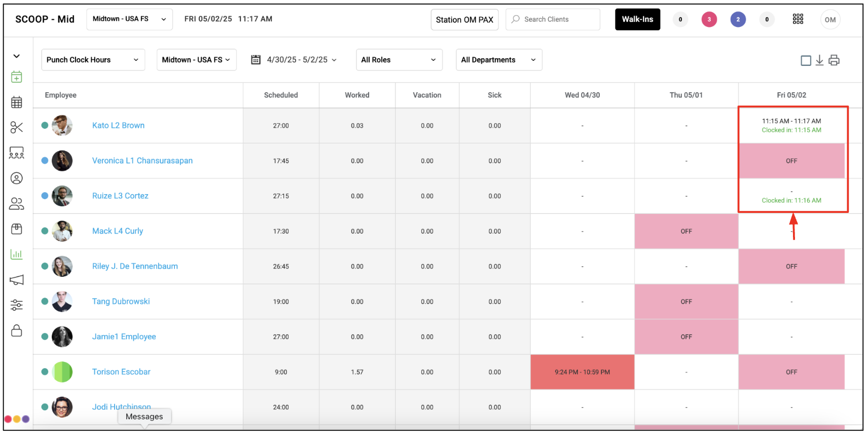
Task: Click the download icon above the table
Action: pyautogui.click(x=819, y=60)
